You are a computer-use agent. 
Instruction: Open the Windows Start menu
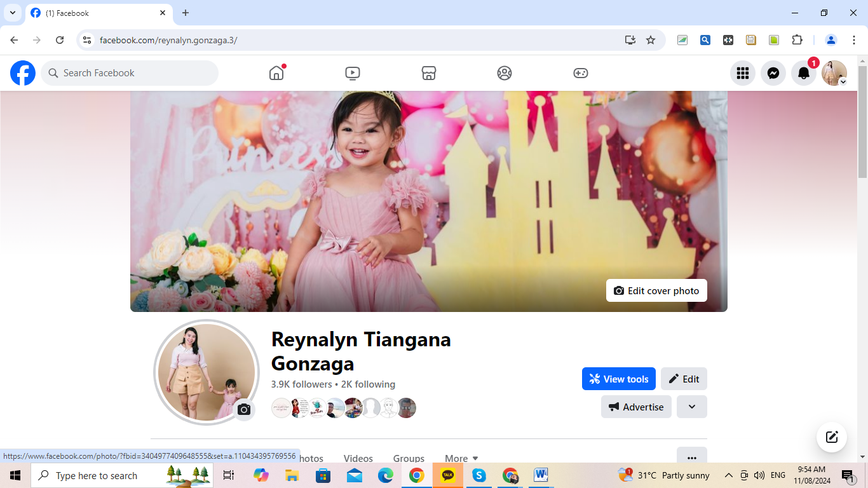click(15, 475)
